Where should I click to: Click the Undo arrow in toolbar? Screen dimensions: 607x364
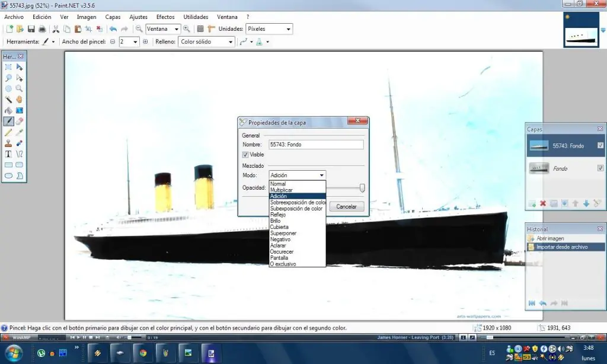[113, 29]
